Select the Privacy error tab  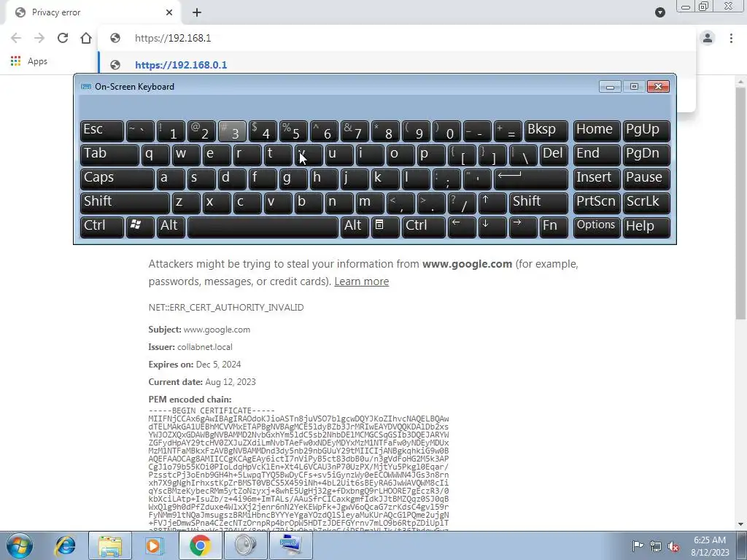pyautogui.click(x=94, y=12)
